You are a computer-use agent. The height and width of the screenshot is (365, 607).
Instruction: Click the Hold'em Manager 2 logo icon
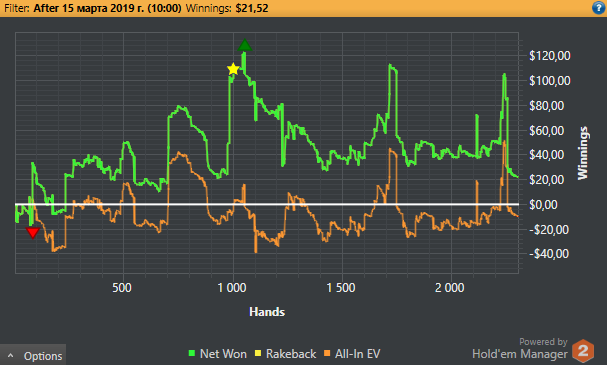pyautogui.click(x=583, y=351)
